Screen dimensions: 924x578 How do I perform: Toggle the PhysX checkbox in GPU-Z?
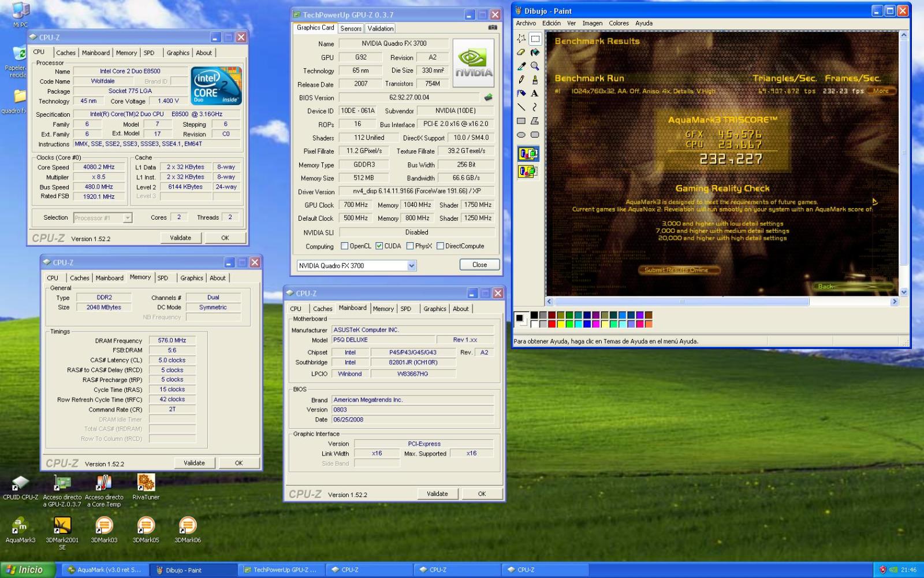[x=410, y=246]
